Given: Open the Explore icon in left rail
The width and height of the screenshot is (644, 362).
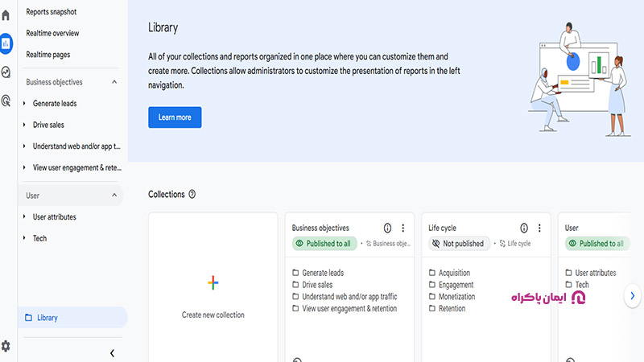Looking at the screenshot, I should [6, 72].
